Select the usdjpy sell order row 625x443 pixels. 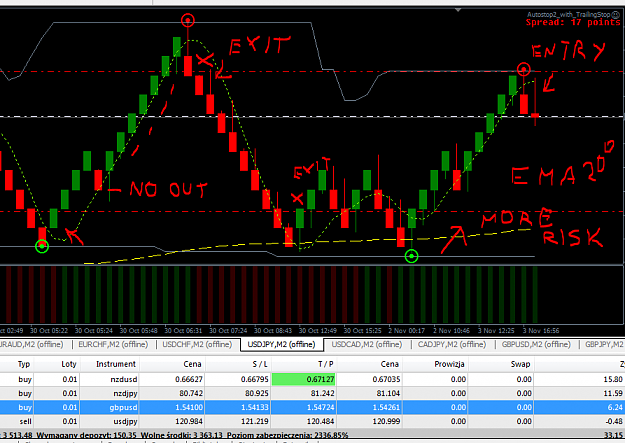312,421
